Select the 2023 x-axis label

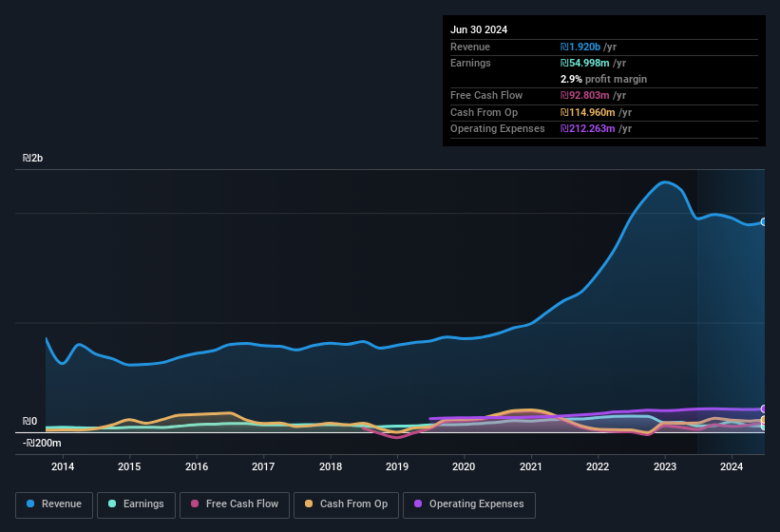pos(665,466)
